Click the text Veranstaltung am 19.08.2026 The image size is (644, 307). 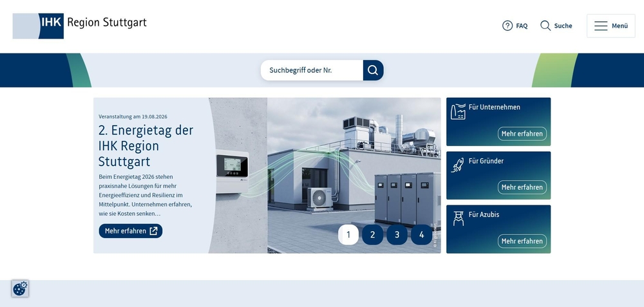(x=133, y=116)
